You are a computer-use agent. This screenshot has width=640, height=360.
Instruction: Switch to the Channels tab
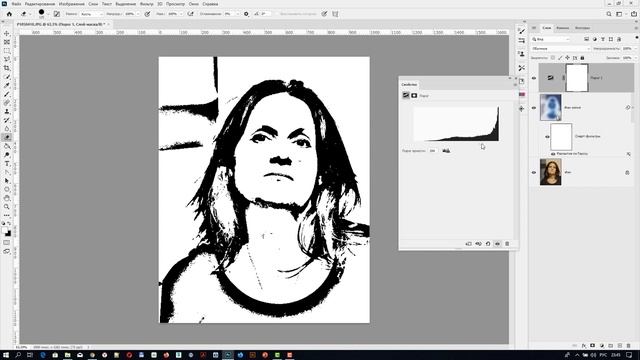point(562,28)
